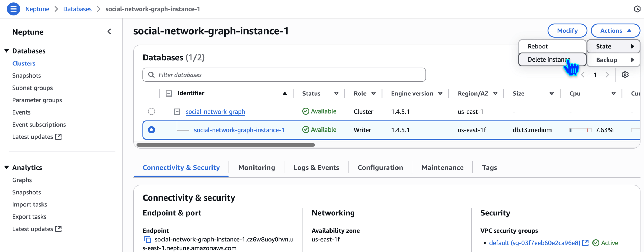Open Engine version column dropdown
Image resolution: width=644 pixels, height=252 pixels.
coord(440,93)
